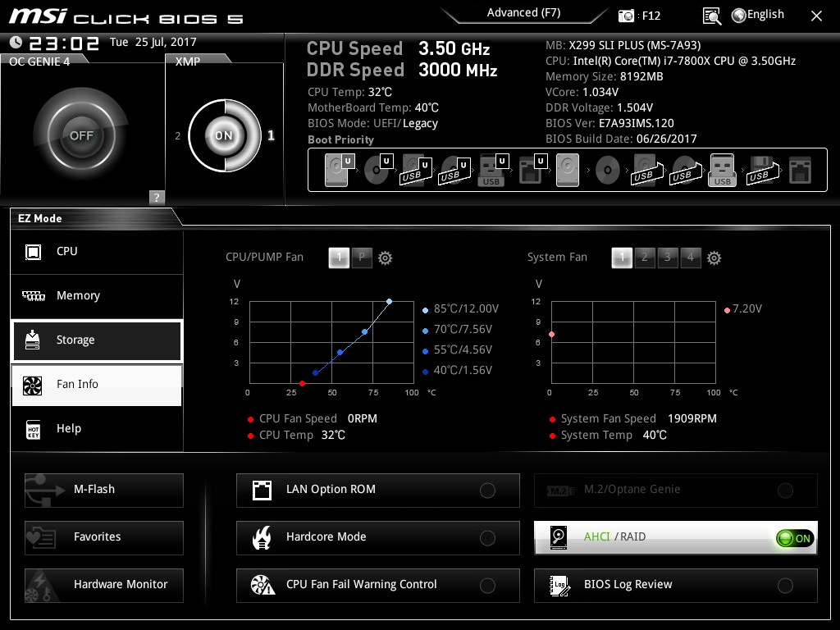Select System Fan button 1
This screenshot has width=840, height=630.
(622, 258)
